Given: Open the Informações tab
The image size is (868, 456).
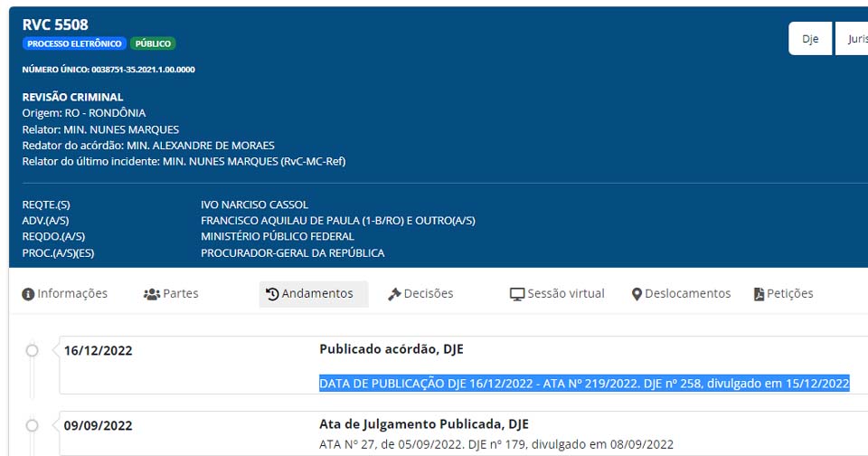Looking at the screenshot, I should tap(72, 293).
